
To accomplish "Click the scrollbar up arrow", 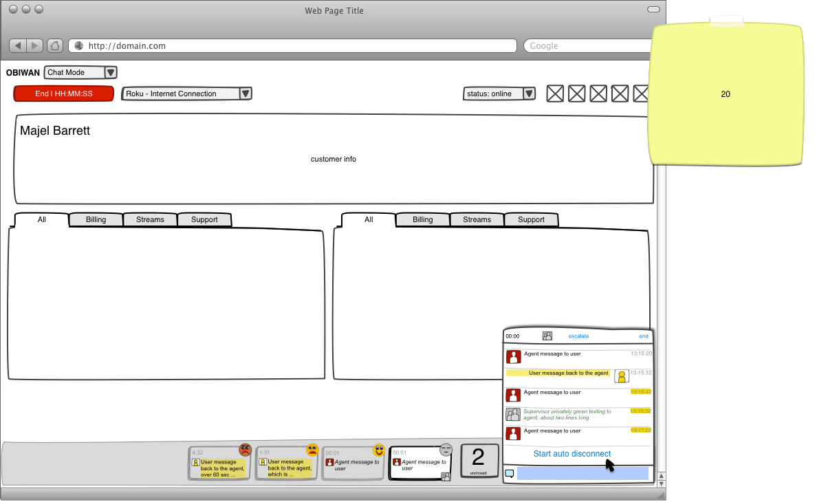I will click(x=661, y=476).
